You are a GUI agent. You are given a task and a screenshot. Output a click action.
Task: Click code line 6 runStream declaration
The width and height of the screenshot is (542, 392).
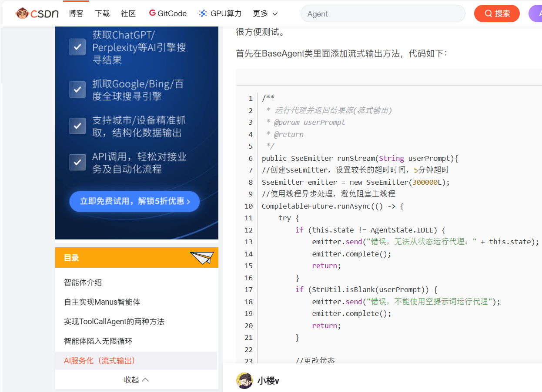360,158
